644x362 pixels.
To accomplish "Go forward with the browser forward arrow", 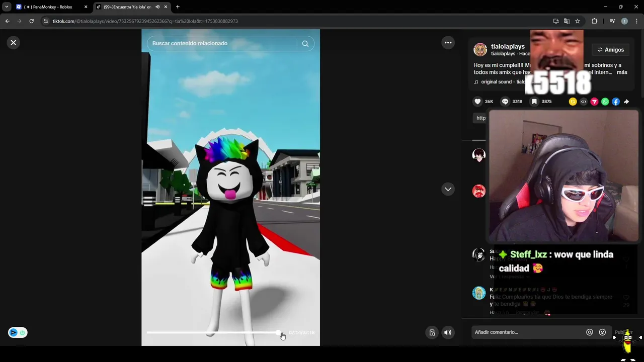I will [19, 21].
